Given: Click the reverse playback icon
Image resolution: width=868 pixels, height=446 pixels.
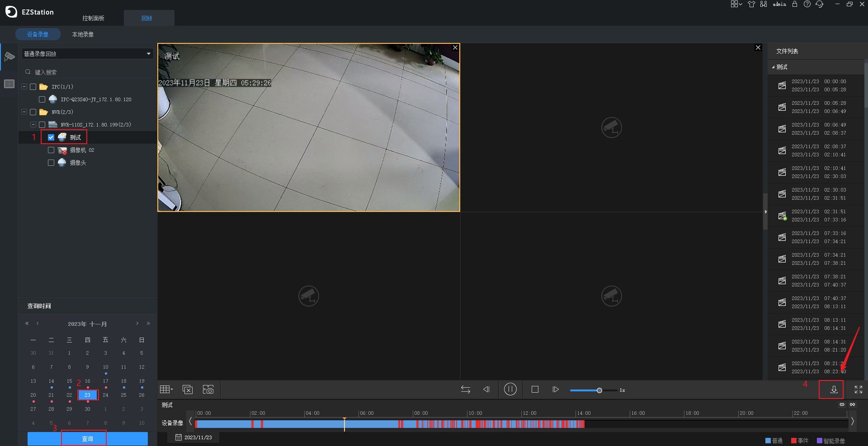Looking at the screenshot, I should 486,390.
